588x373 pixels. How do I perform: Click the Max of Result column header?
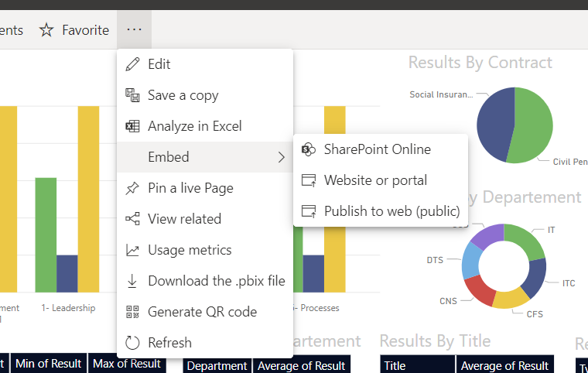coord(127,364)
